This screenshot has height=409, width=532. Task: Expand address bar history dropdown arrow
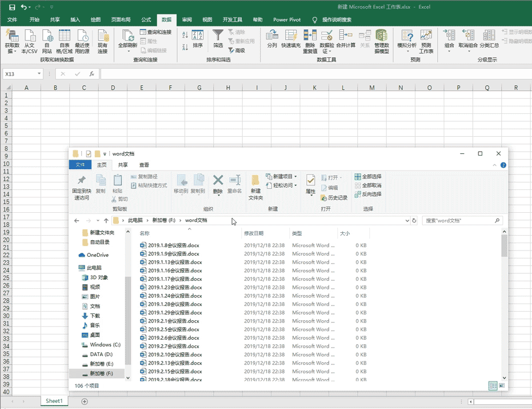click(406, 220)
